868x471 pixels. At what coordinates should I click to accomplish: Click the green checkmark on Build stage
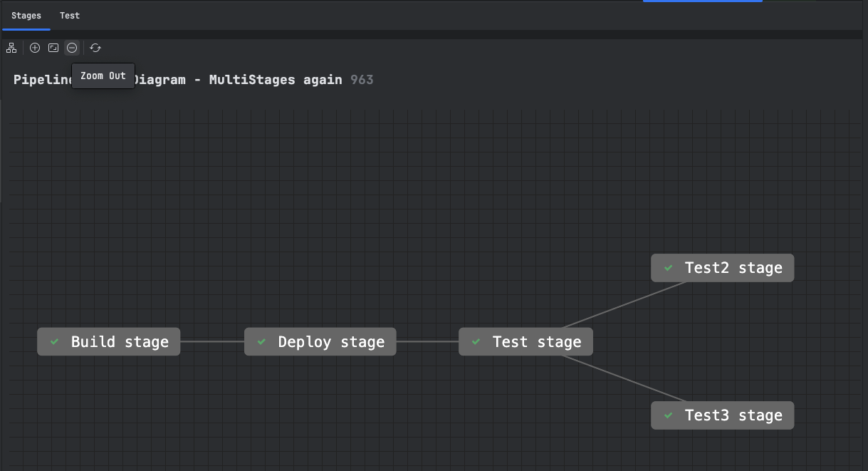click(55, 342)
